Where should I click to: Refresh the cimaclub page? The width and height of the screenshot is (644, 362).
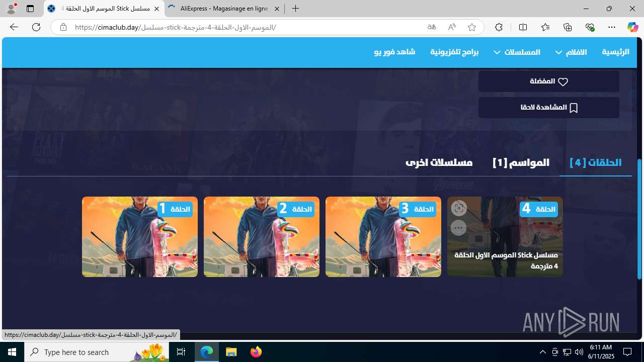36,27
